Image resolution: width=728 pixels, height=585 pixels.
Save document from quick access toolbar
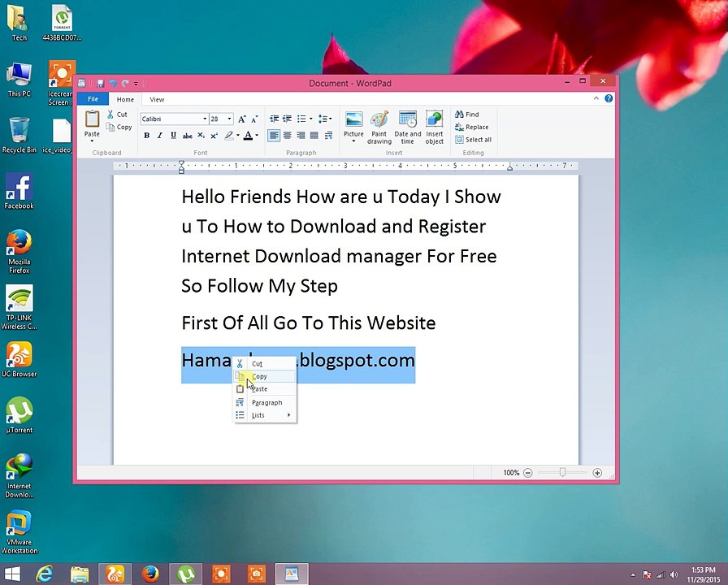pos(100,84)
